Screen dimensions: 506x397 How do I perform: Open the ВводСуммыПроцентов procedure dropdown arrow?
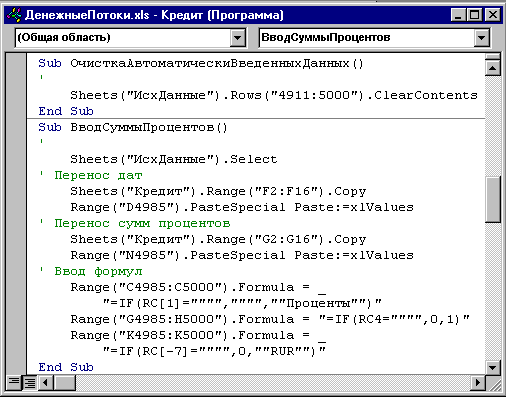481,37
